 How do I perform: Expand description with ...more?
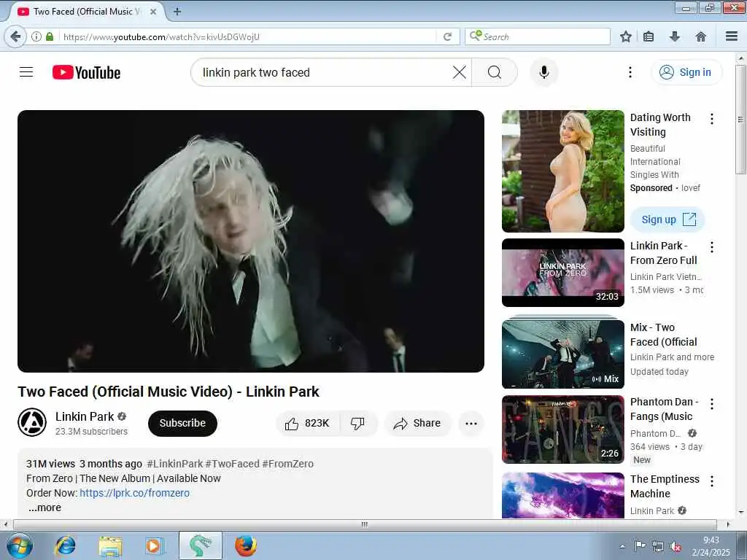tap(44, 507)
